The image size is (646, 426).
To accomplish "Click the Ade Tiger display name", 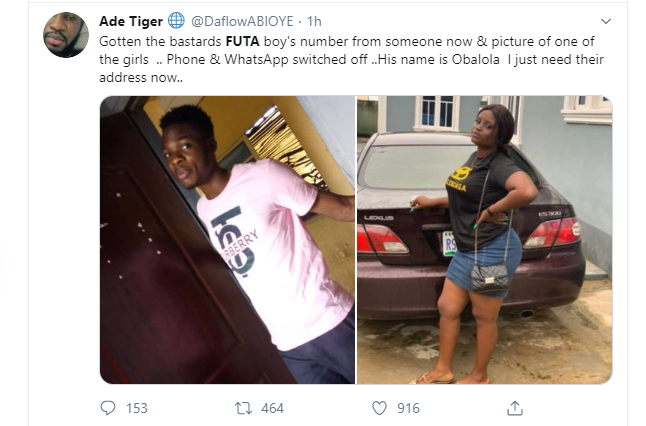I will click(x=131, y=21).
